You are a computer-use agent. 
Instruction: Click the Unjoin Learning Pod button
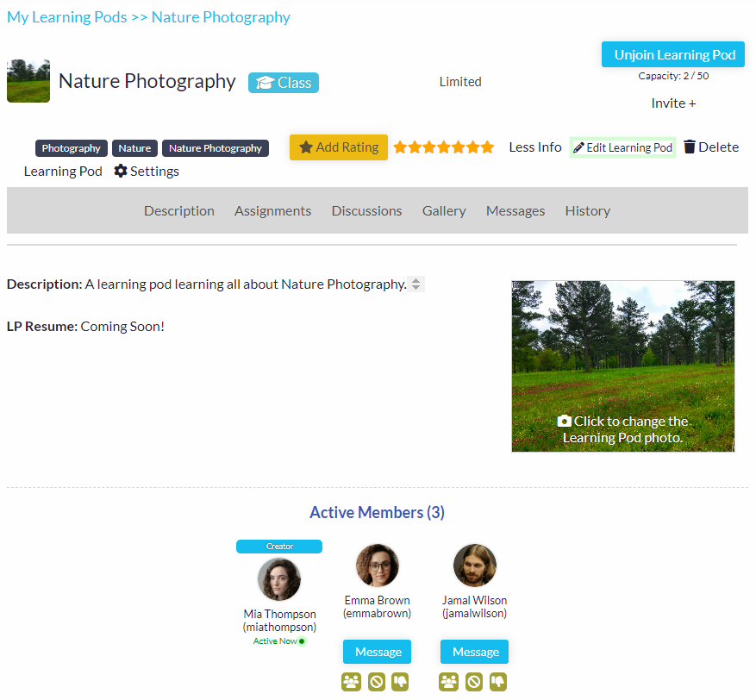click(673, 54)
